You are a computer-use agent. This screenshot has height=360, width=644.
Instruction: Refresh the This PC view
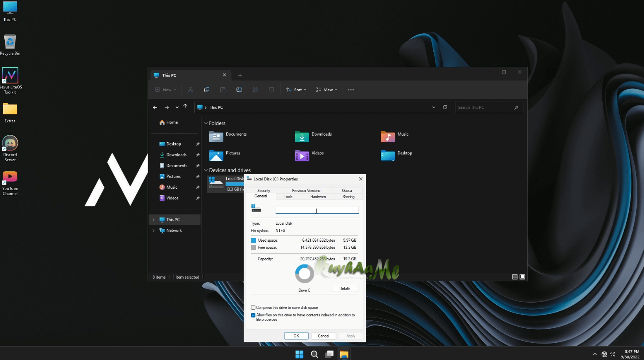coord(445,107)
